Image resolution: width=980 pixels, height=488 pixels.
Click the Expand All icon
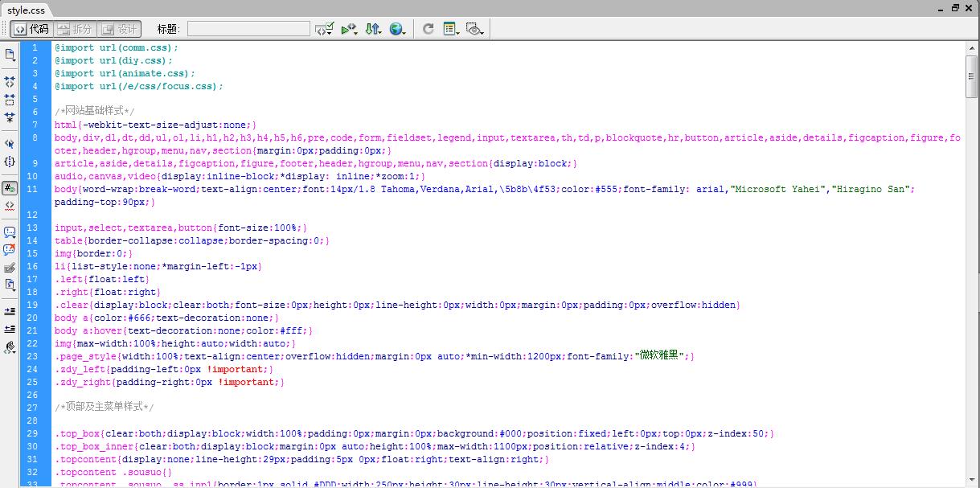[10, 117]
